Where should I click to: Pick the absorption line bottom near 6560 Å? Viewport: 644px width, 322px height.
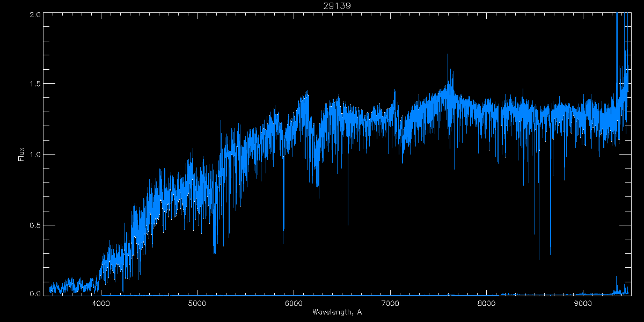pyautogui.click(x=348, y=224)
